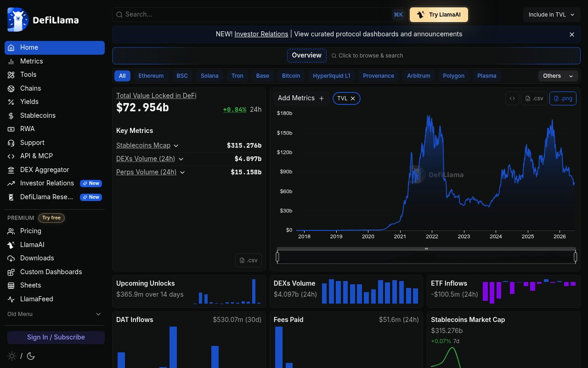The image size is (588, 368).
Task: Open the ETF Inflows card
Action: [x=503, y=292]
